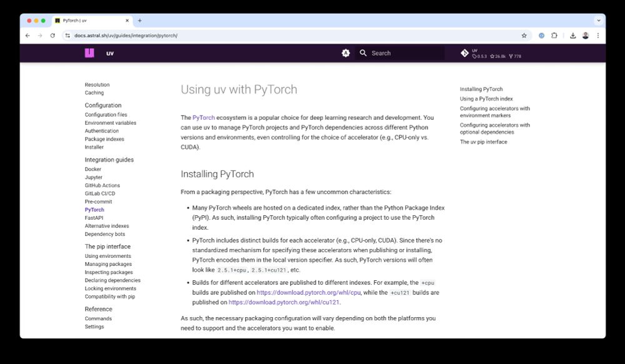This screenshot has width=625, height=364.
Task: Open the download.pytorch.org/whl/cpu link
Action: [x=309, y=292]
